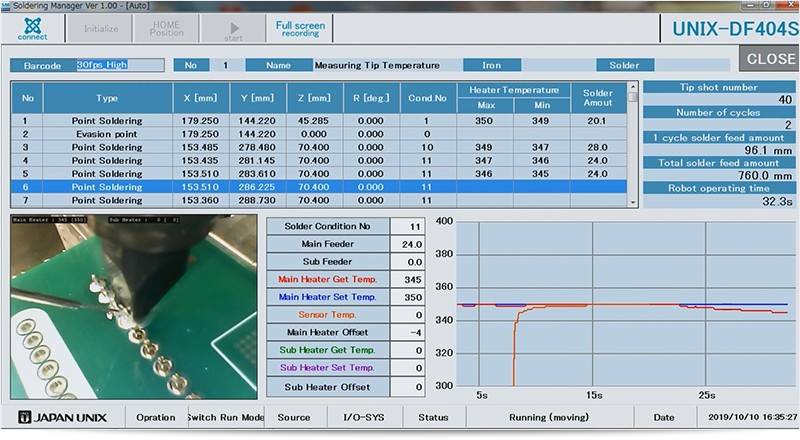Click the Solder Condition No value field
The image size is (800, 440).
point(407,226)
